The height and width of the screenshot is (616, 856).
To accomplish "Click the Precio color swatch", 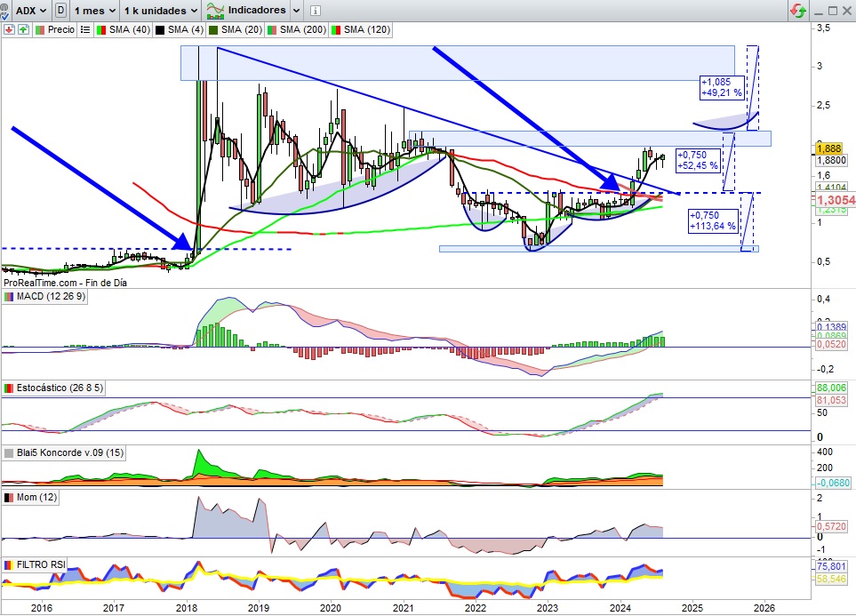I will (x=40, y=29).
